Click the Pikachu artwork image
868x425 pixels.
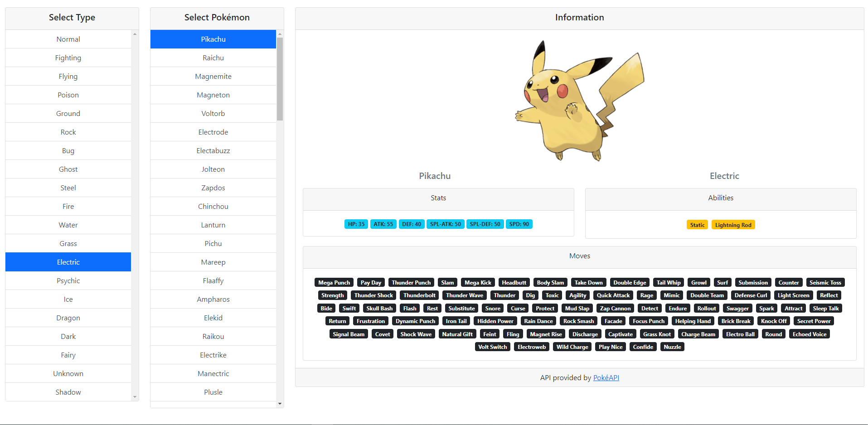point(579,101)
